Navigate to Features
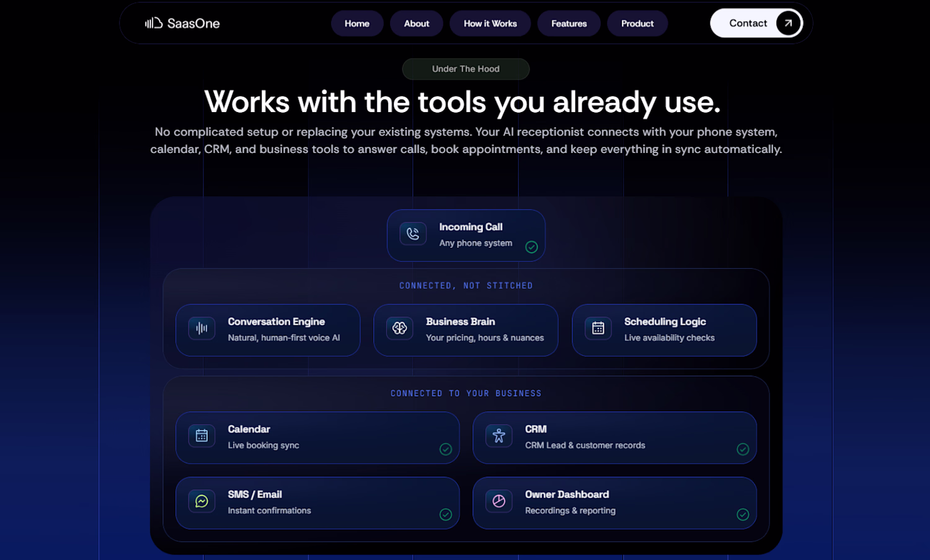Screen dimensions: 930x560 tap(569, 24)
